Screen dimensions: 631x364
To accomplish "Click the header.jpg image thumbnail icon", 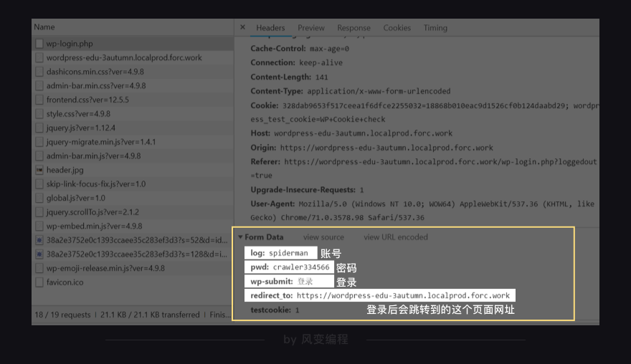I will (39, 170).
